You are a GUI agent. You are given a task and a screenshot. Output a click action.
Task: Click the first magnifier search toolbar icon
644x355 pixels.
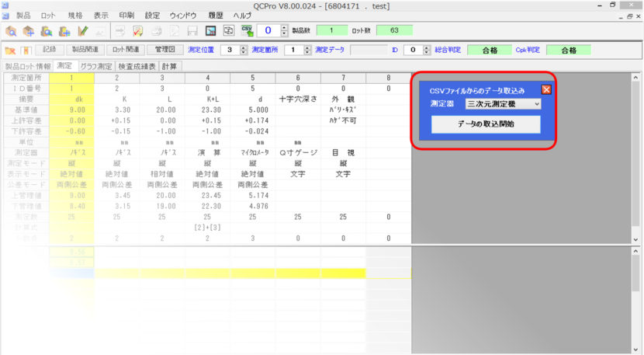click(12, 31)
